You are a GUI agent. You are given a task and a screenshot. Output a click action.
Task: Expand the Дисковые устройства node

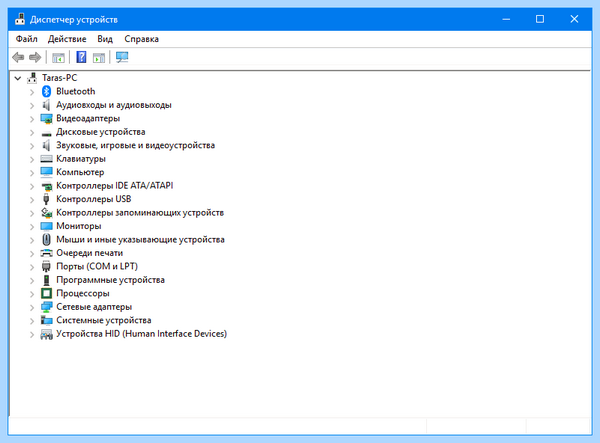[32, 132]
